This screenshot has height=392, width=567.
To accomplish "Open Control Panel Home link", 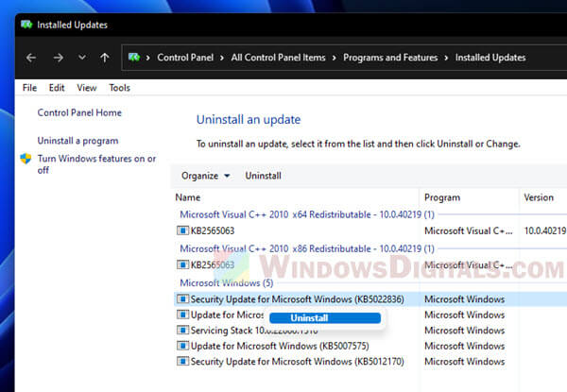I will 79,112.
